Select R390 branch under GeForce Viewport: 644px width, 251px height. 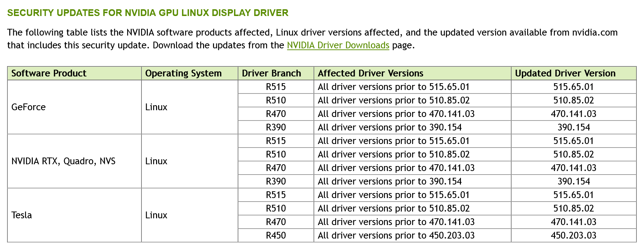coord(276,127)
